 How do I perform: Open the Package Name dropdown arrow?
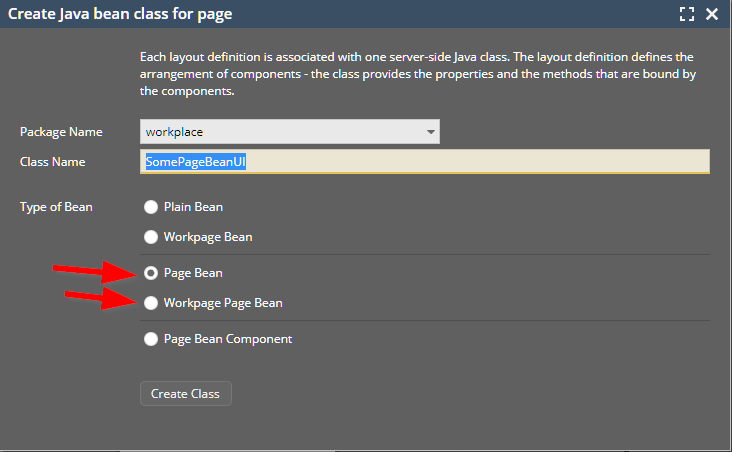(x=430, y=132)
